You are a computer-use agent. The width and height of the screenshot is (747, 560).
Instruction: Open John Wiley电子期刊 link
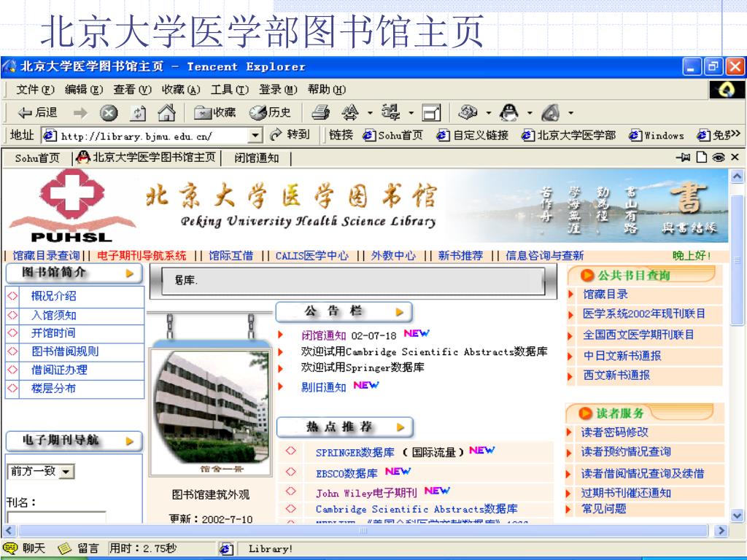pos(366,493)
